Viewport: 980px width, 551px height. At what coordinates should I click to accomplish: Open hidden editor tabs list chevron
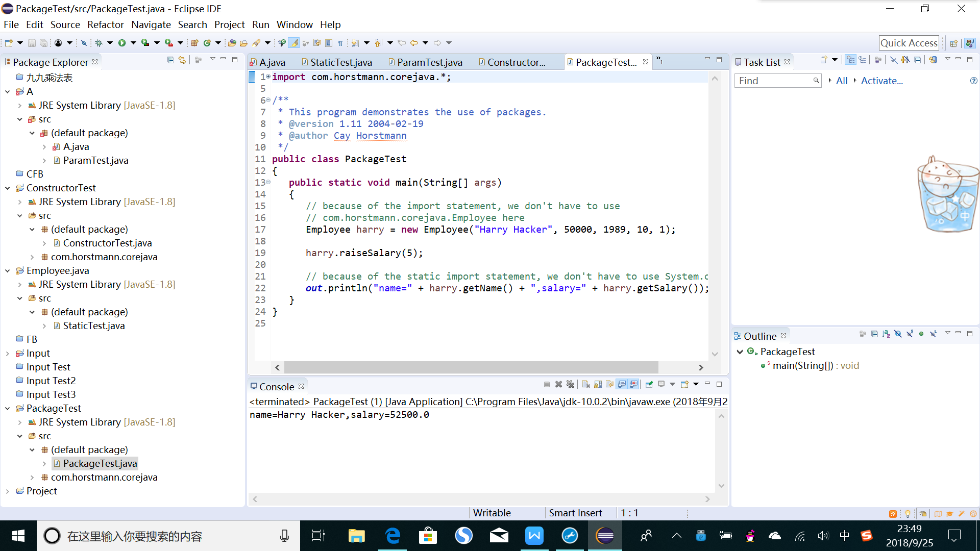pos(659,60)
